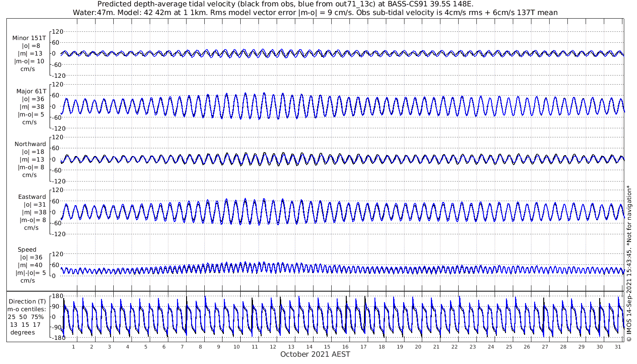Click the '120' tick of the Speed panel

click(57, 254)
